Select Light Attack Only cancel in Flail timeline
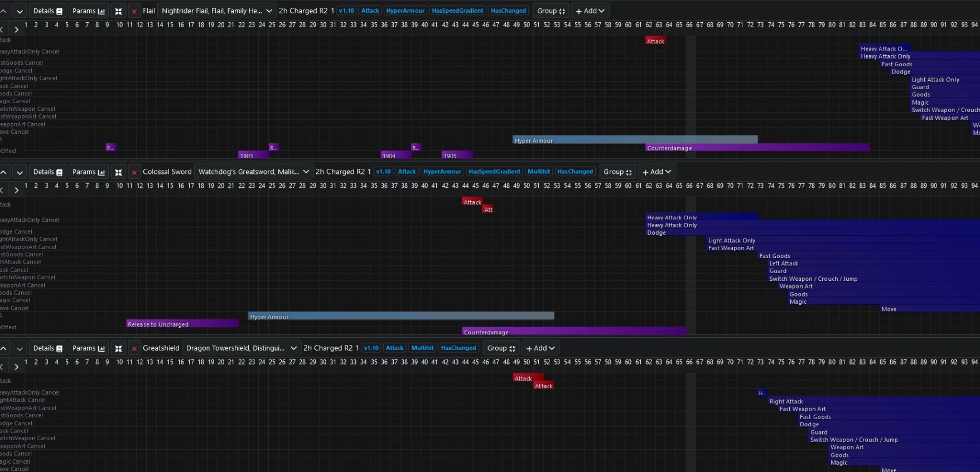The height and width of the screenshot is (472, 980). [x=945, y=79]
